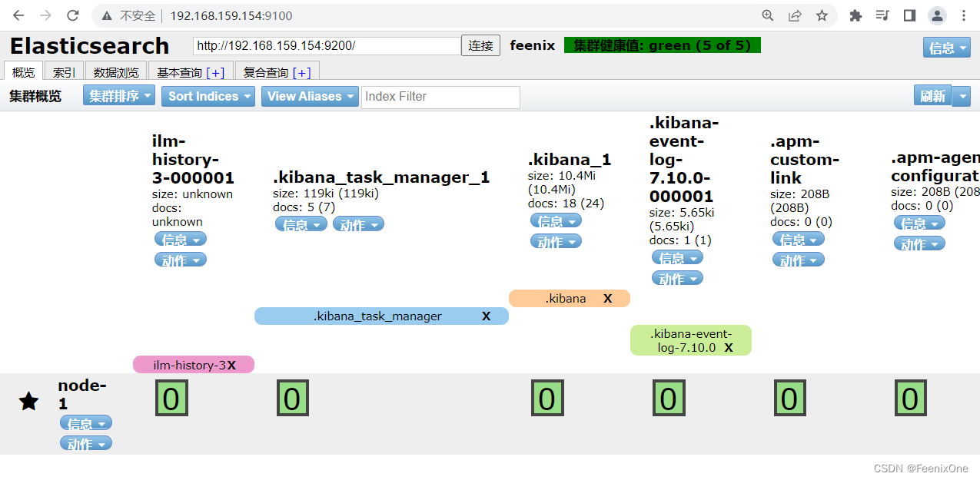Viewport: 980px width, 480px height.
Task: Click shard 0 of ilm-history-3-000001
Action: (x=172, y=399)
